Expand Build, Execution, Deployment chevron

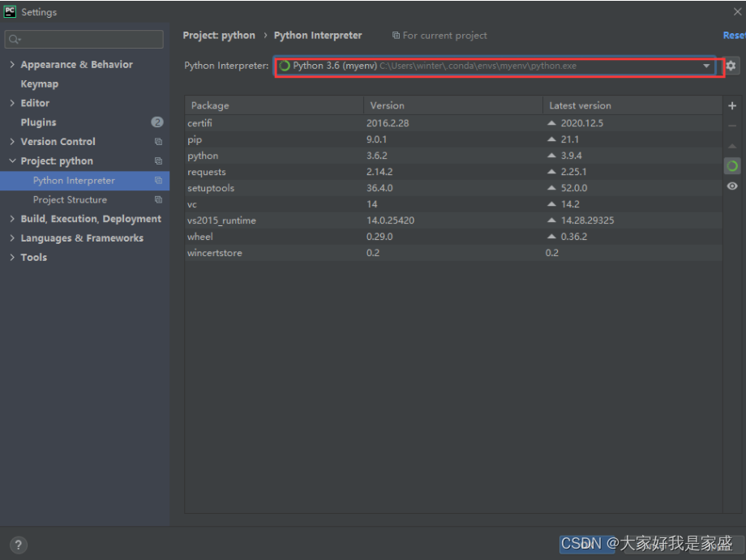(x=12, y=219)
